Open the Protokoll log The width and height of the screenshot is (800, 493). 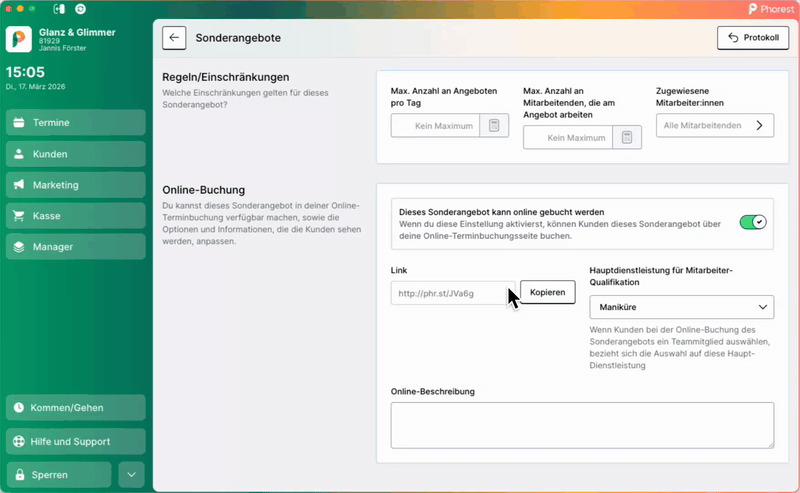point(753,38)
